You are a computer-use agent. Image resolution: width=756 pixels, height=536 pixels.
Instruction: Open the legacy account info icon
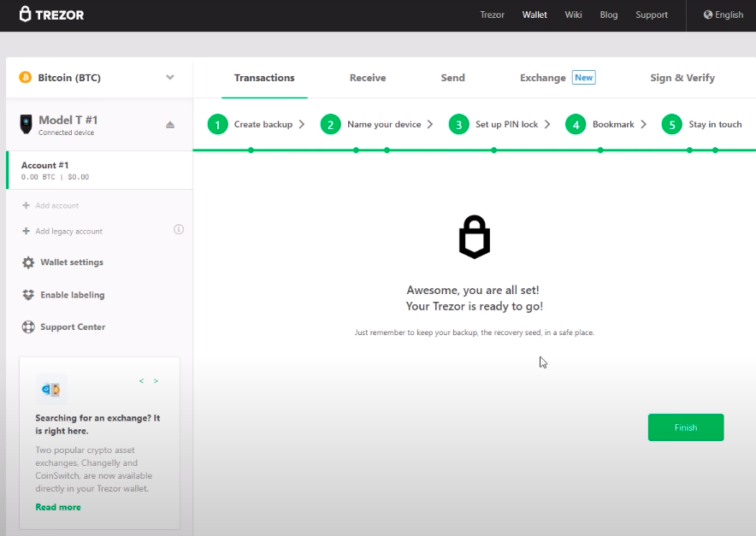tap(179, 229)
